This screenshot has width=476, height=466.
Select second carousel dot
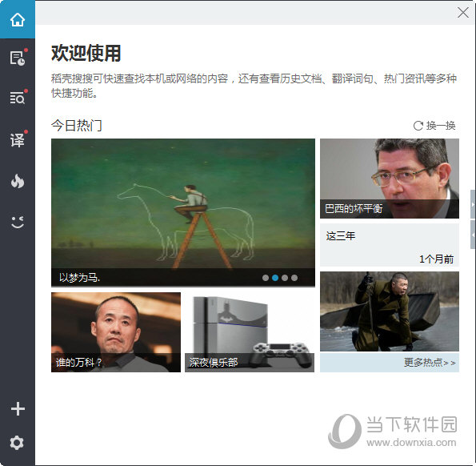[275, 278]
